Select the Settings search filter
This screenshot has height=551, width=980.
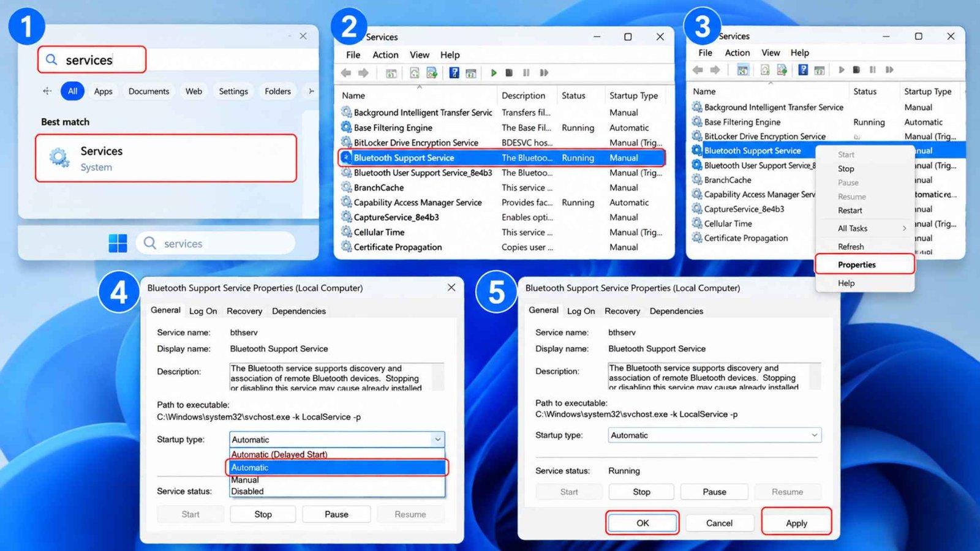[x=233, y=91]
